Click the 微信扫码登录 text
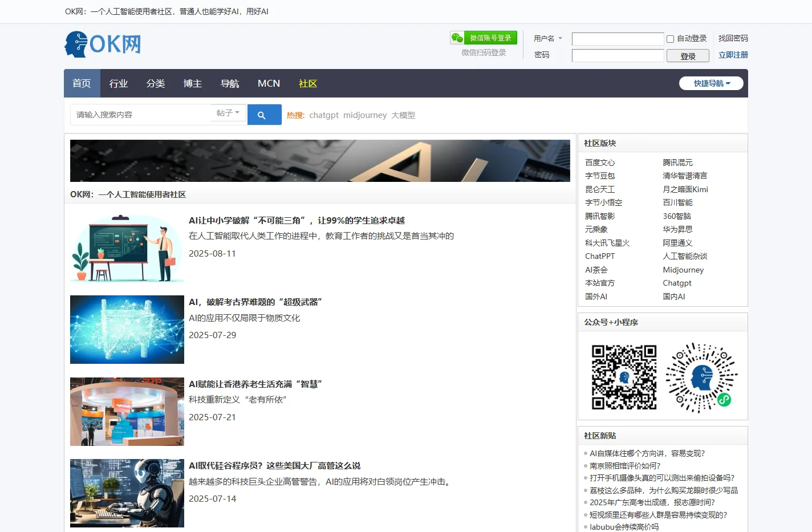812x532 pixels. point(484,52)
